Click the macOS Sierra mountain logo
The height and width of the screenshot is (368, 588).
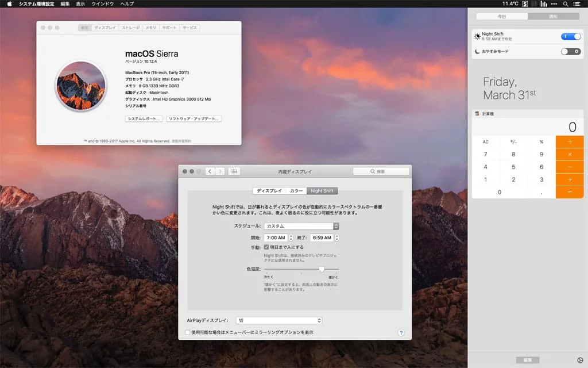coord(81,86)
